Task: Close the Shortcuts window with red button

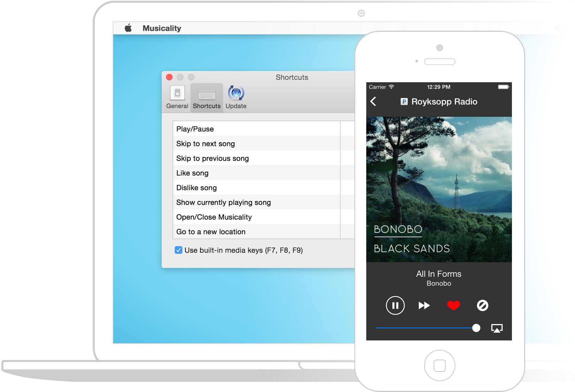Action: (x=169, y=77)
